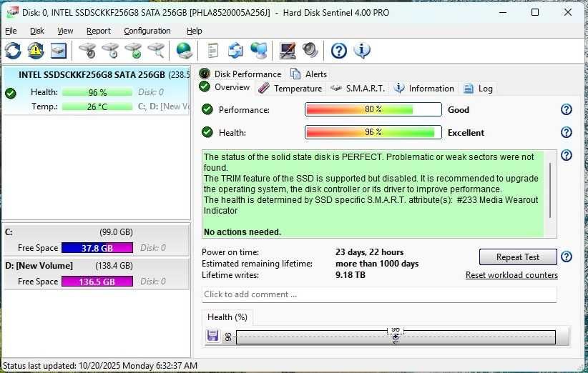Click the 26 °C temperature bar in disk list
The height and width of the screenshot is (373, 588).
[97, 106]
